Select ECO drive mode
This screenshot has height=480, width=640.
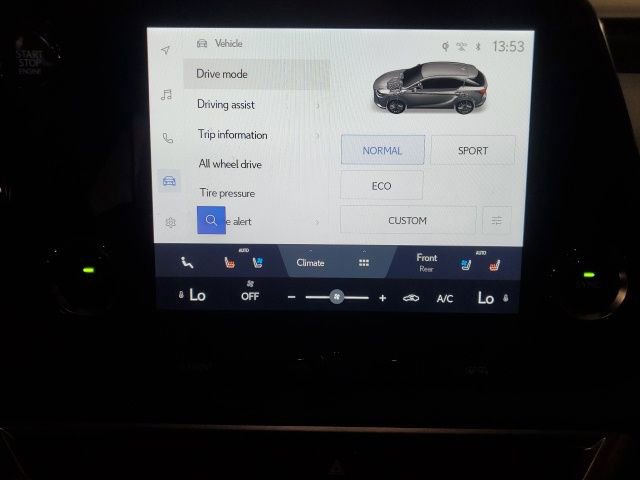coord(382,186)
